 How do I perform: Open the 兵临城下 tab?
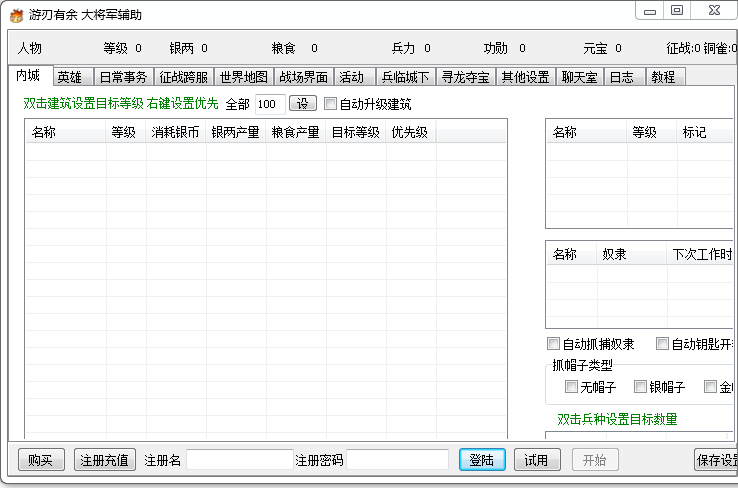(406, 77)
